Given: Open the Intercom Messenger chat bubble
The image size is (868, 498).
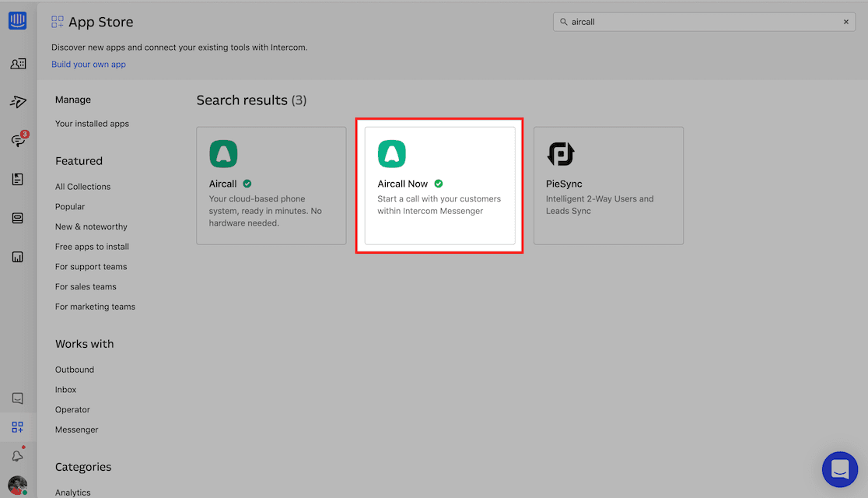Looking at the screenshot, I should (840, 469).
